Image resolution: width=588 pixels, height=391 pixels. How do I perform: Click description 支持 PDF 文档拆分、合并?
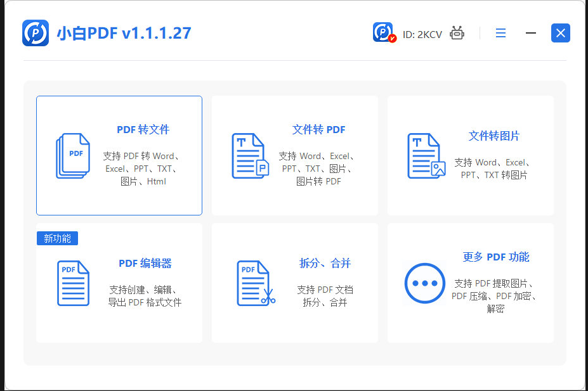pyautogui.click(x=325, y=296)
